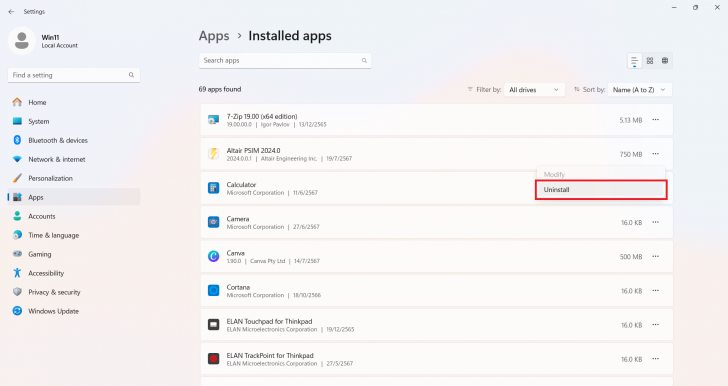The image size is (728, 386).
Task: Click the Canva app name
Action: 235,253
